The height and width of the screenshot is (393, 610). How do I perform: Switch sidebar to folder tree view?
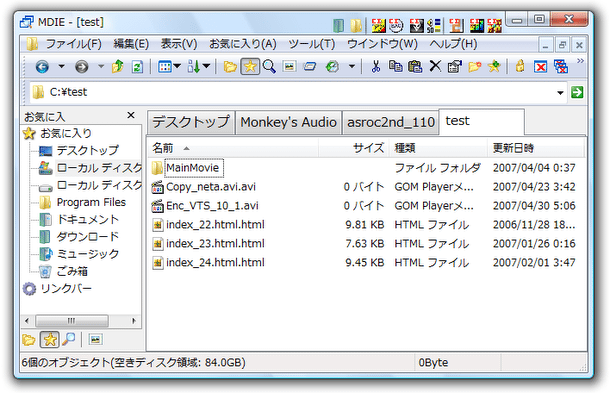(28, 340)
